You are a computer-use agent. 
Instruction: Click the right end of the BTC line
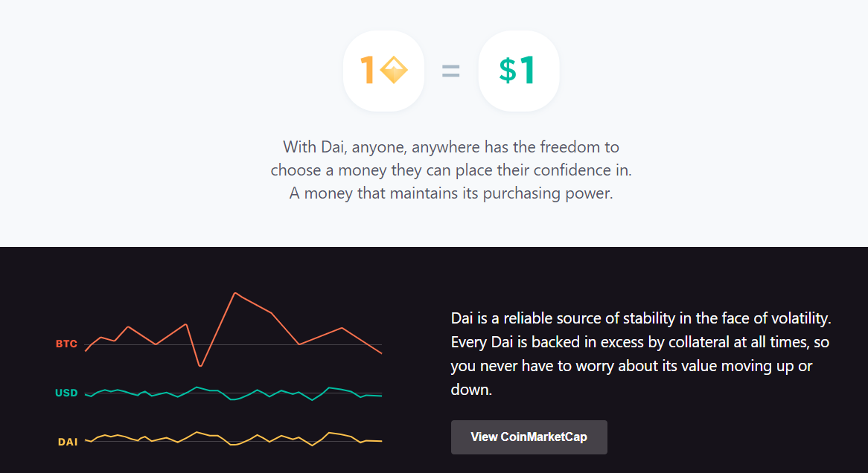click(381, 353)
